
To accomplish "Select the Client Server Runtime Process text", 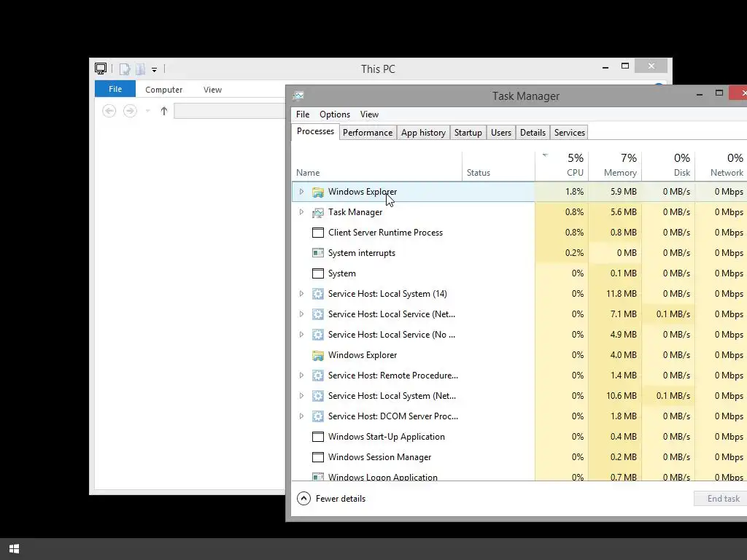I will click(x=385, y=233).
